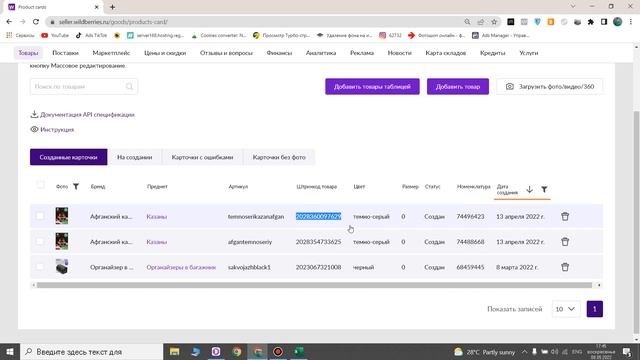This screenshot has height=360, width=640.
Task: Show hidden system tray icons
Action: [x=524, y=351]
